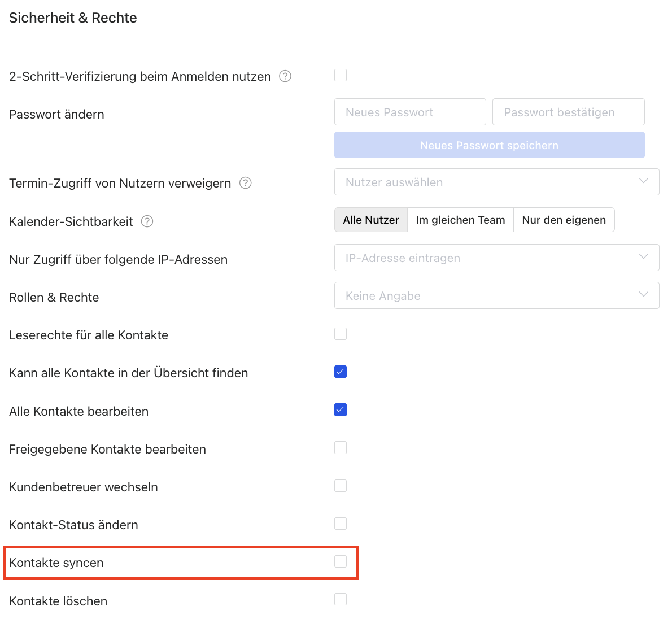Viewport: 672px width, 619px height.
Task: Show Kalender-Sichtbarkeit help tooltip icon
Action: tap(147, 221)
